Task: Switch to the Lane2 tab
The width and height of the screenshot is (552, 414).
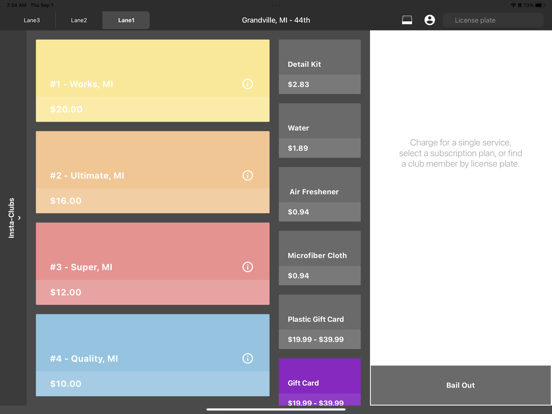Action: tap(79, 20)
